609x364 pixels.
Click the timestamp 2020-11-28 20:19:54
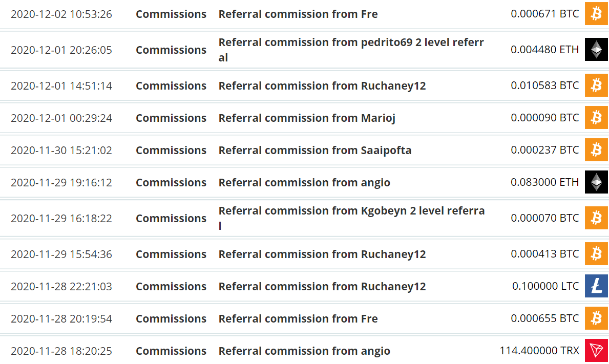pyautogui.click(x=61, y=318)
